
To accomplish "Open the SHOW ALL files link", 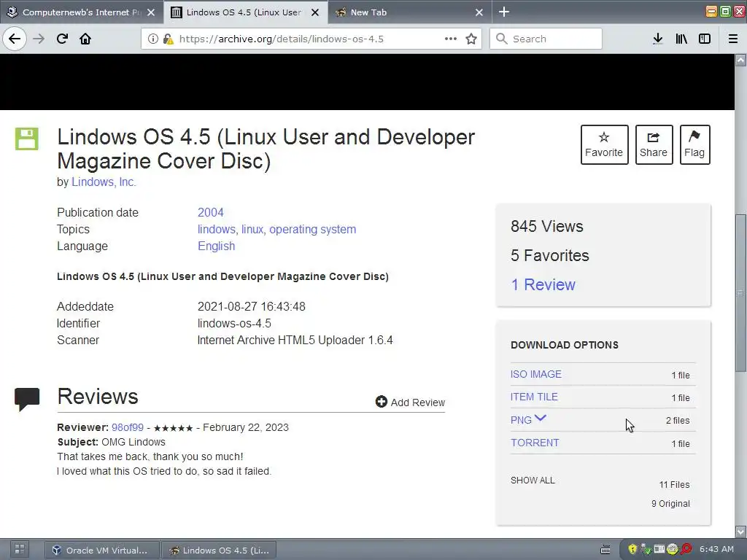I will [533, 480].
